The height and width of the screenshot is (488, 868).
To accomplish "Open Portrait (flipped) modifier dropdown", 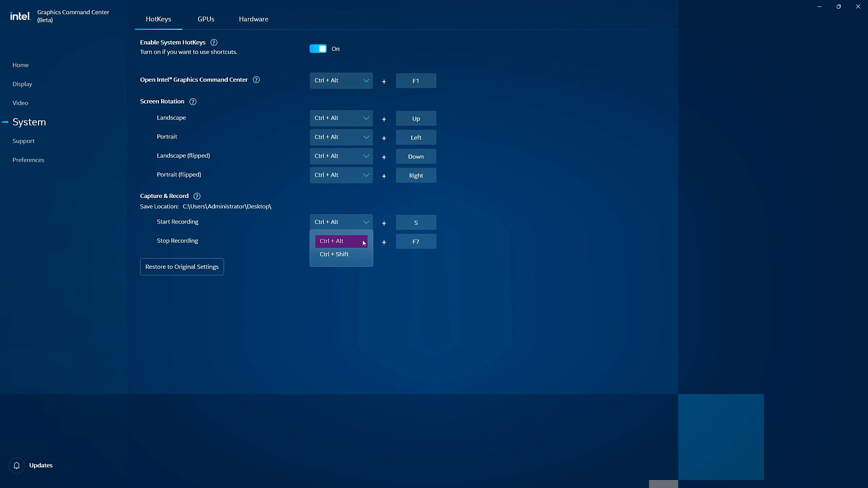I will tap(341, 175).
